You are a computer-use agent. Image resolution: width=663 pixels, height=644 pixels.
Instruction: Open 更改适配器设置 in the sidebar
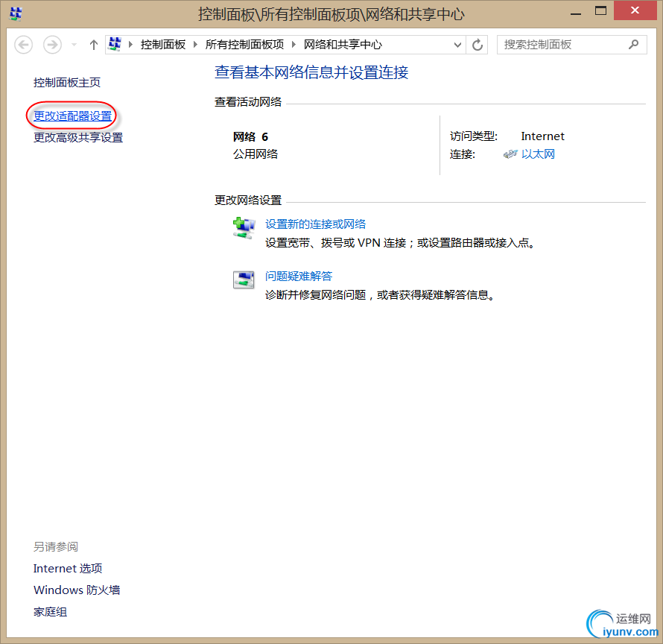pos(72,115)
